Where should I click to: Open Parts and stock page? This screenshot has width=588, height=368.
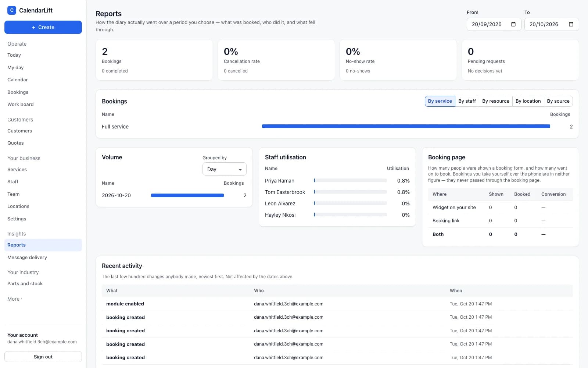(x=43, y=284)
